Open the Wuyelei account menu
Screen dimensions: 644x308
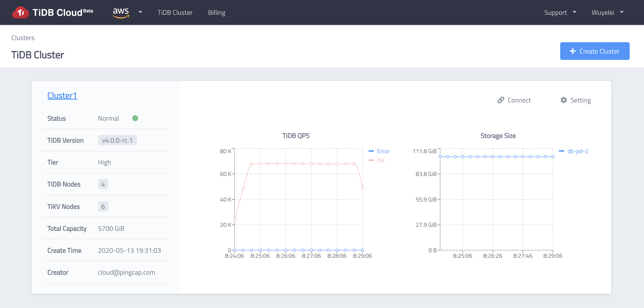[603, 13]
